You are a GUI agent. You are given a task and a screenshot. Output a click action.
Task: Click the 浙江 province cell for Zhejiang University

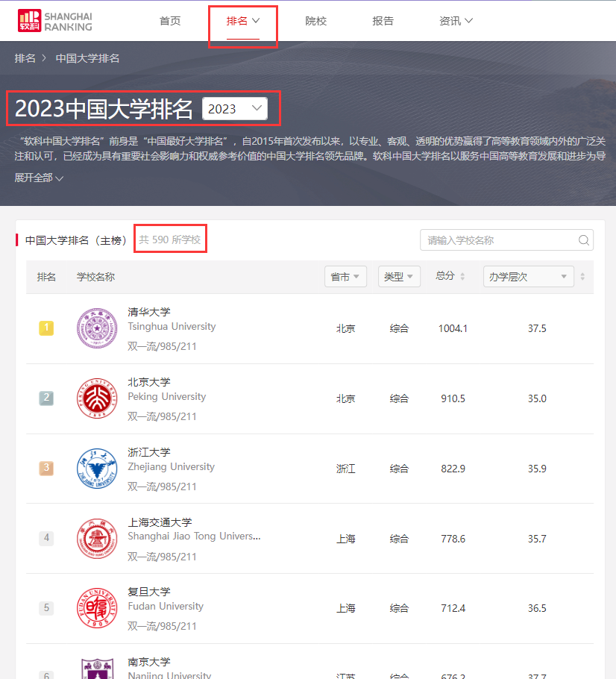click(x=345, y=469)
